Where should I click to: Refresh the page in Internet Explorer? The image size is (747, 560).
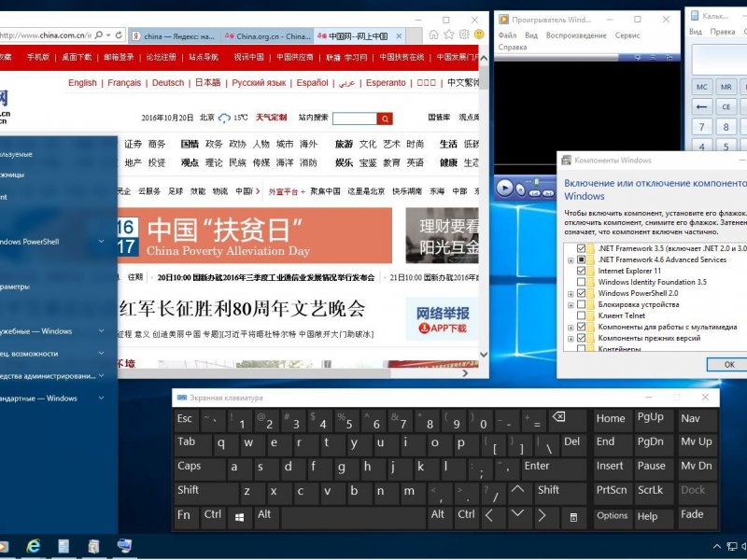pos(119,35)
